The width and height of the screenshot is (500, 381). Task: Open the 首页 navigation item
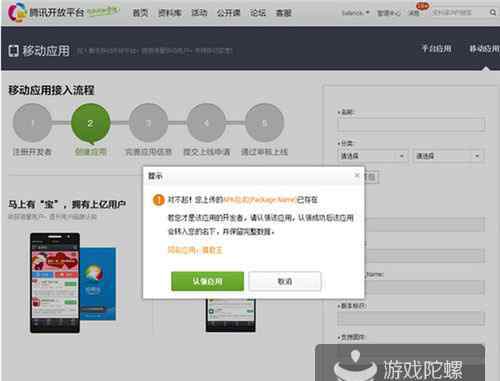tap(140, 13)
